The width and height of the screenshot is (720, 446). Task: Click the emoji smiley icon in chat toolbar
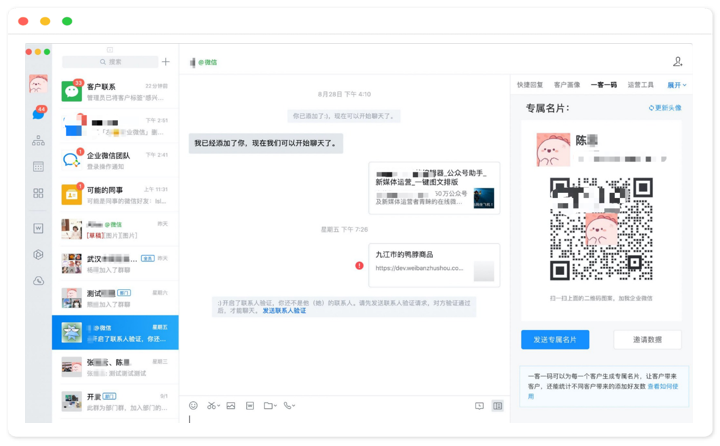point(193,406)
